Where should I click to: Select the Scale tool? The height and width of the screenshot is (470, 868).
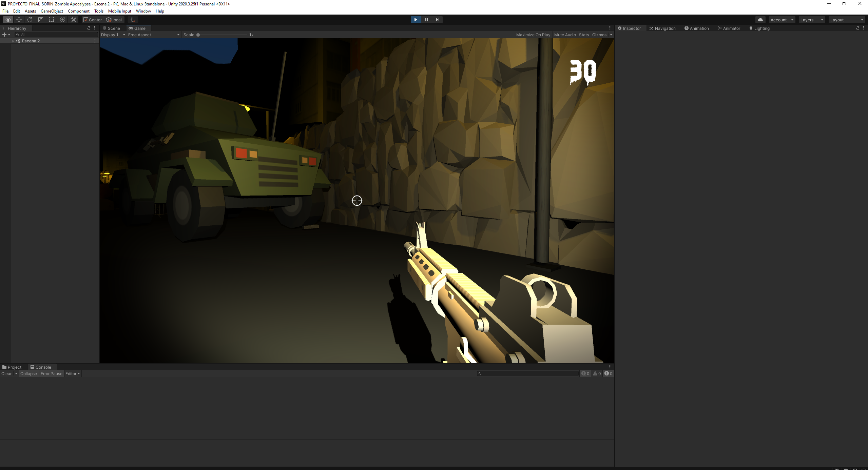click(x=41, y=20)
